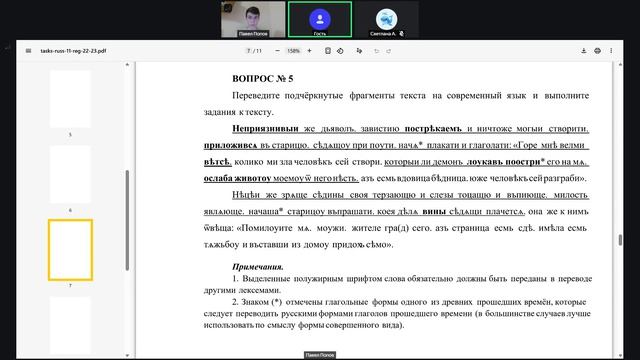Select the Светлана А. participant tile
The image size is (640, 360).
pyautogui.click(x=387, y=19)
